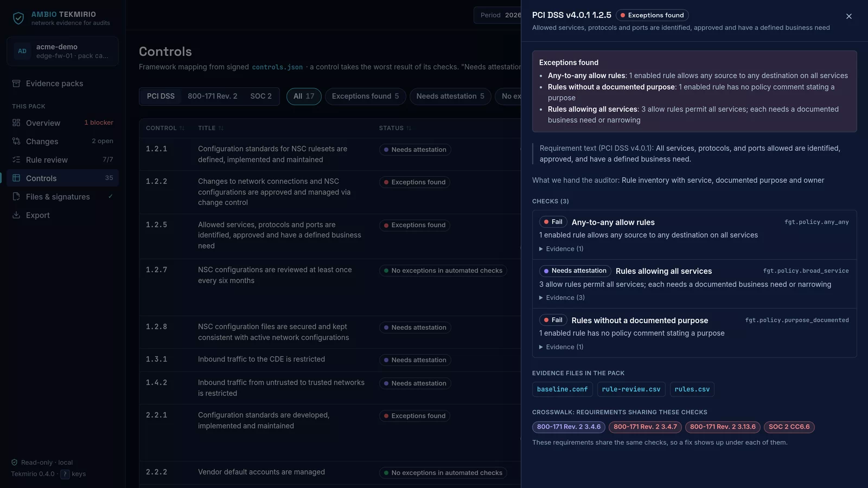This screenshot has width=868, height=488.
Task: Open the Period selector
Action: click(497, 15)
